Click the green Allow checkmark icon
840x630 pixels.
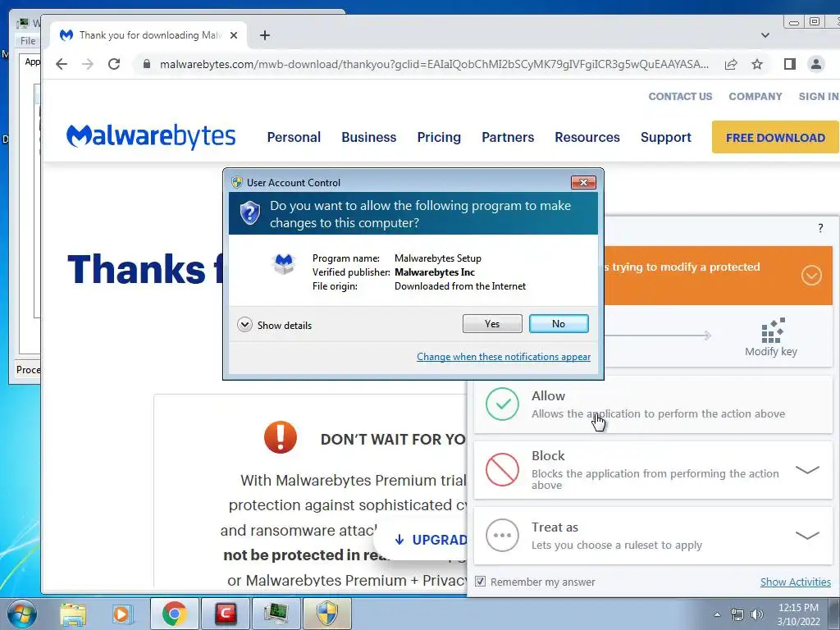click(x=502, y=404)
